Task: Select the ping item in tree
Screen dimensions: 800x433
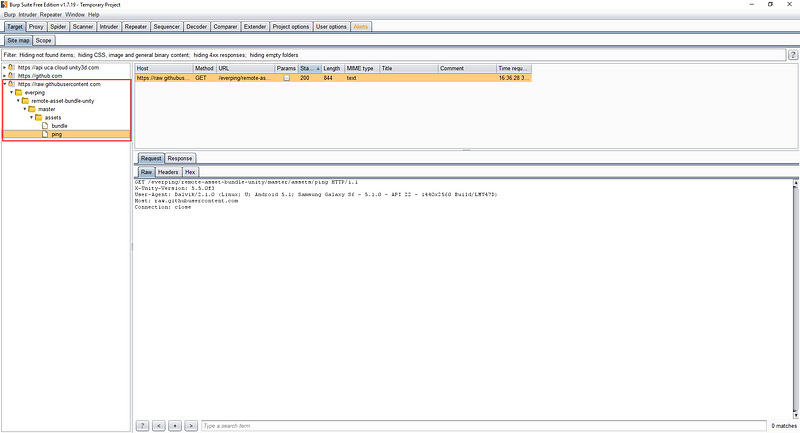Action: pos(57,134)
